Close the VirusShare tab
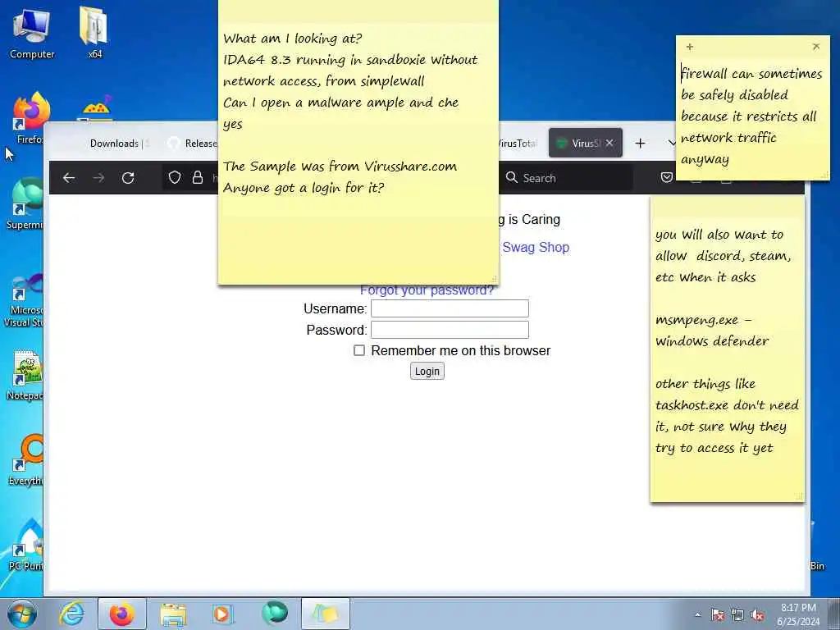 [x=609, y=143]
